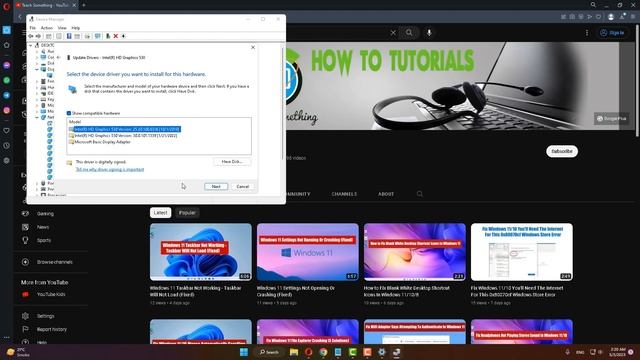Screen dimensions: 640x360
Task: Expand the IDE controllers tree node
Action: [x=37, y=93]
